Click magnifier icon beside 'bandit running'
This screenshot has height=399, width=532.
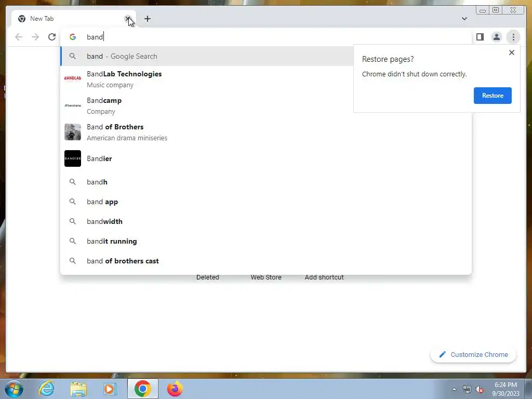point(73,241)
